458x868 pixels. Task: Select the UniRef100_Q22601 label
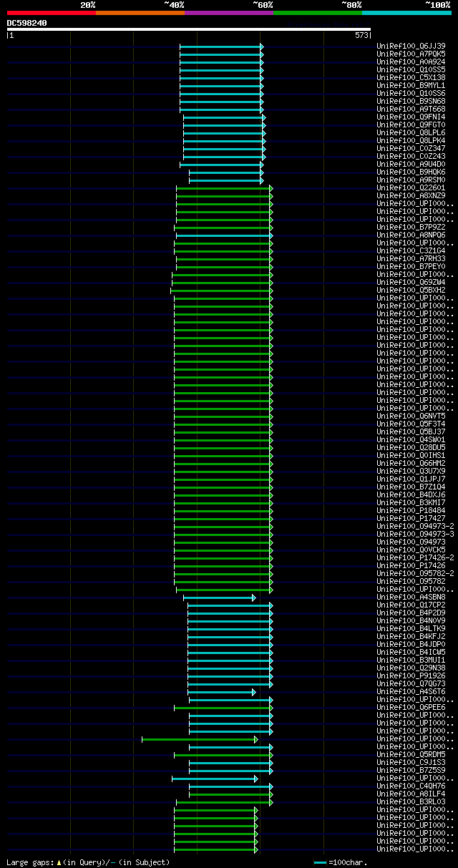tap(411, 187)
